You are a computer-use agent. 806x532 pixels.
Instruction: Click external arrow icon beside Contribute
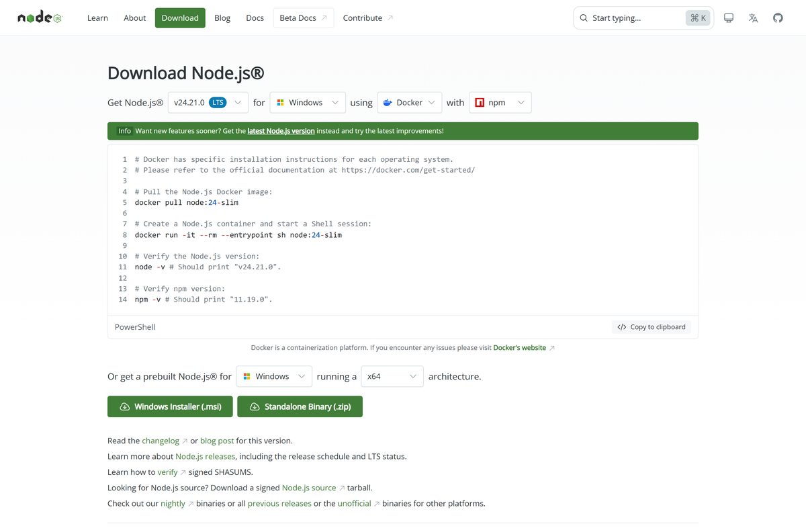390,18
